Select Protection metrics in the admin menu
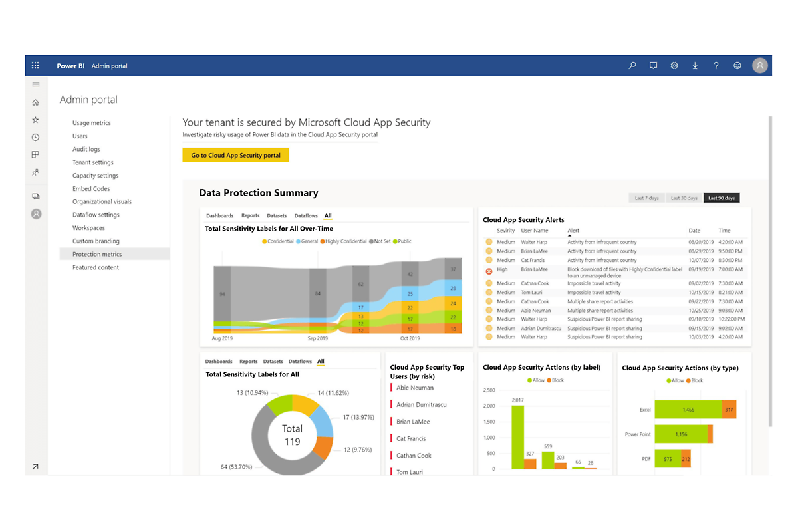Image resolution: width=798 pixels, height=532 pixels. [x=114, y=254]
